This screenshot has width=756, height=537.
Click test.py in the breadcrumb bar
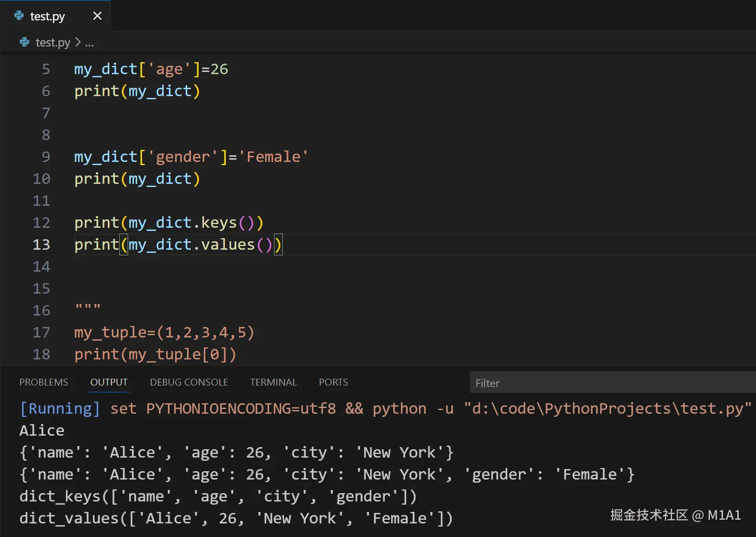click(x=53, y=42)
